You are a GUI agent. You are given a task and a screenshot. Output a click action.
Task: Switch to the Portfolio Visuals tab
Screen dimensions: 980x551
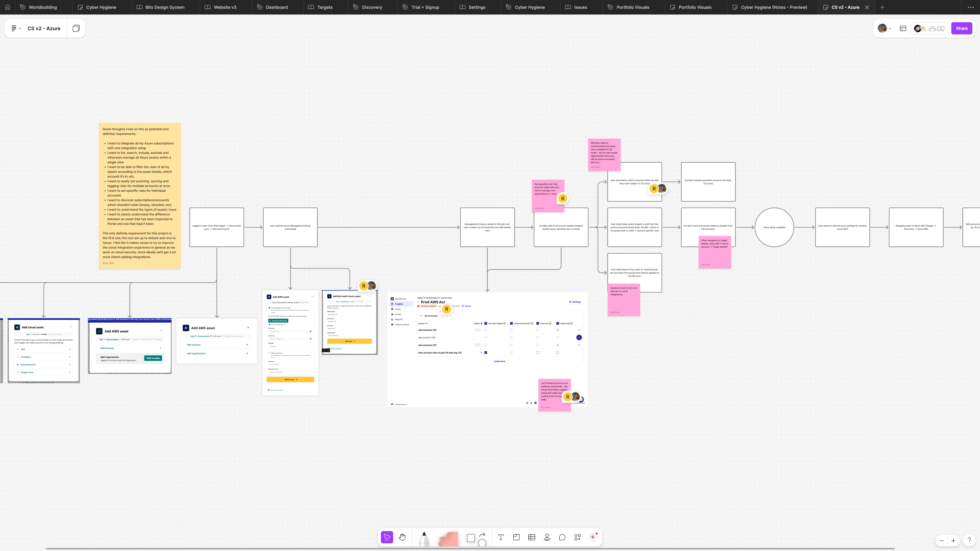pos(632,7)
